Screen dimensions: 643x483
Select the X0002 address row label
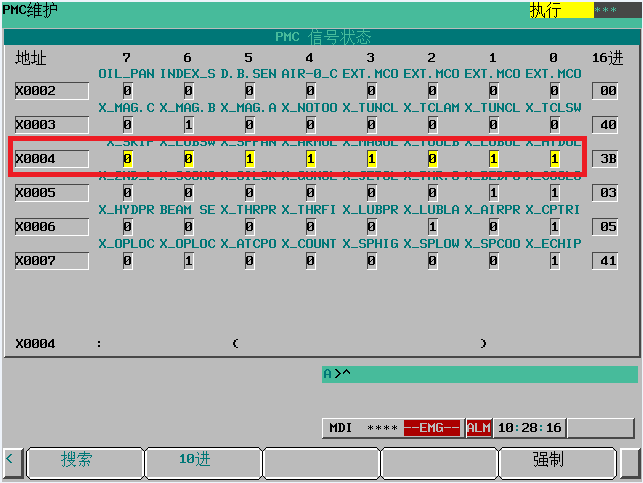[51, 91]
